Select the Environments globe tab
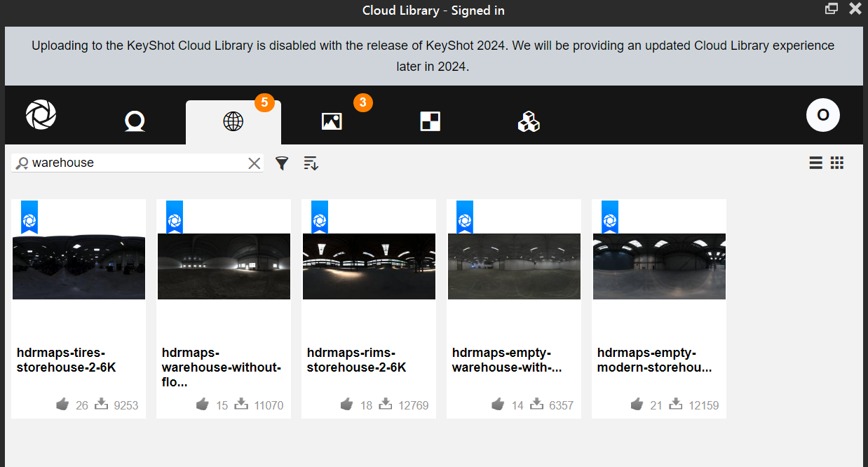The width and height of the screenshot is (868, 467). (233, 122)
